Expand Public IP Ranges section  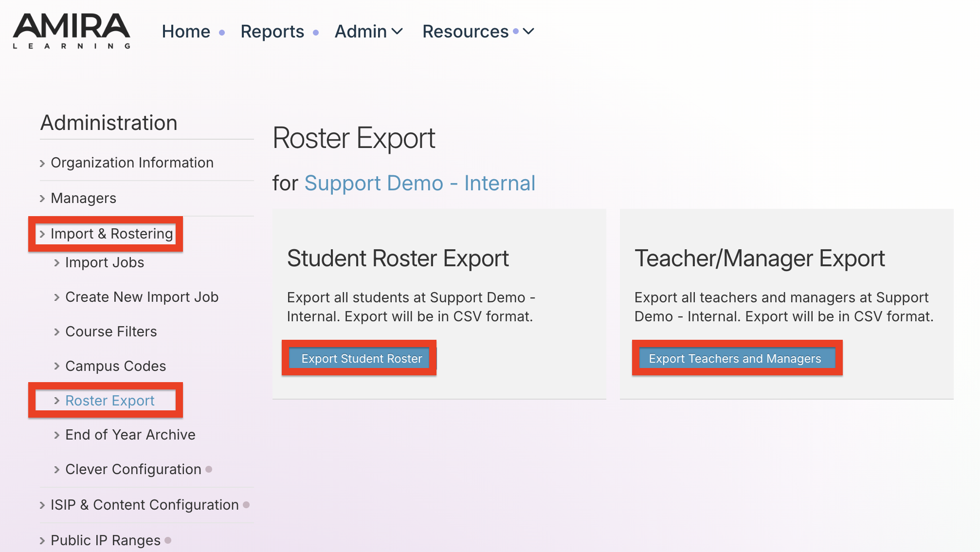point(105,540)
